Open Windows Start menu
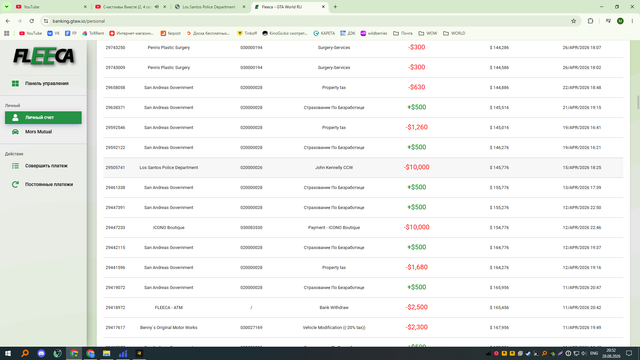Image resolution: width=640 pixels, height=360 pixels. [8, 353]
